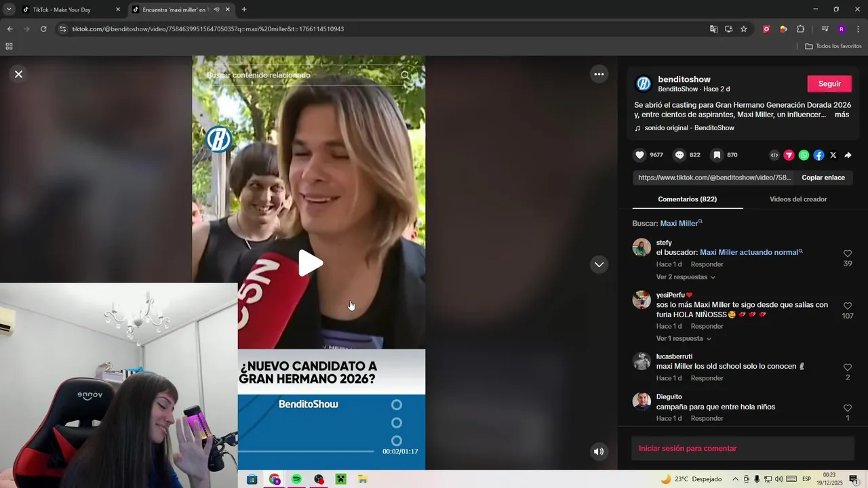
Task: Open the weather widget 23°C Despejado
Action: (x=691, y=479)
